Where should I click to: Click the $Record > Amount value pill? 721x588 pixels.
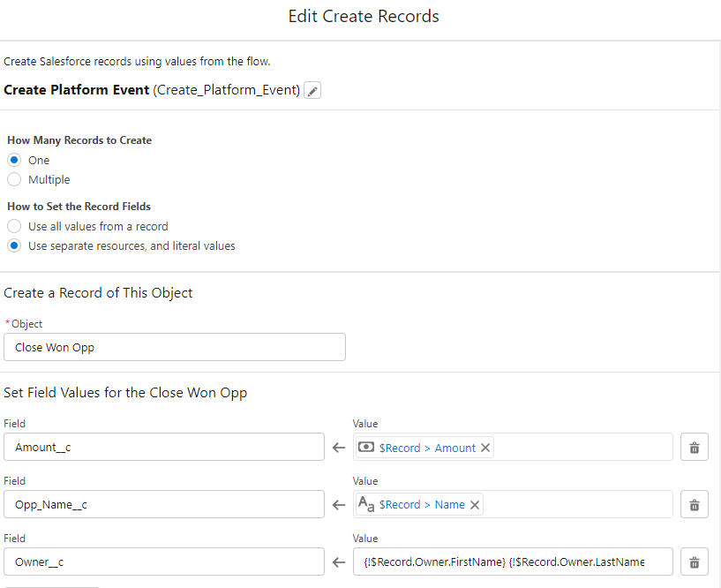[427, 448]
